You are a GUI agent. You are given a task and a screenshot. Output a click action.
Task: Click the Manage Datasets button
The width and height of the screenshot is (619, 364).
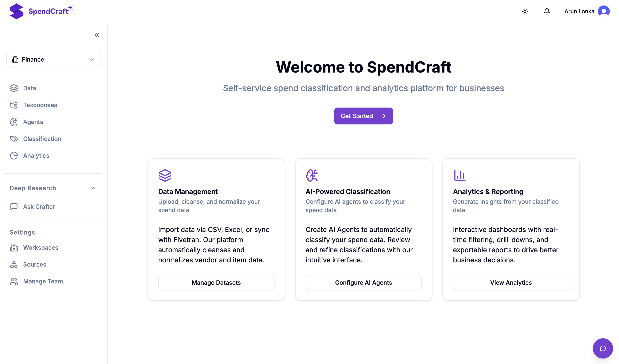[x=216, y=282]
